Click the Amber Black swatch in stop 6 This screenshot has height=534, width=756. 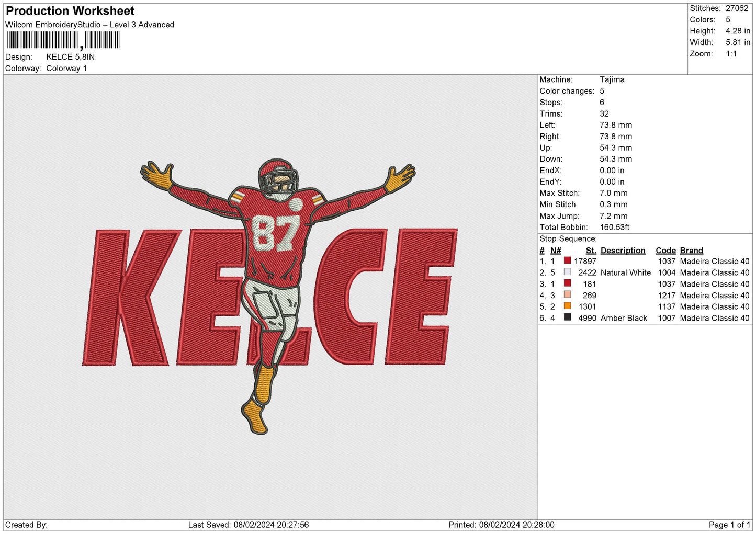click(567, 317)
